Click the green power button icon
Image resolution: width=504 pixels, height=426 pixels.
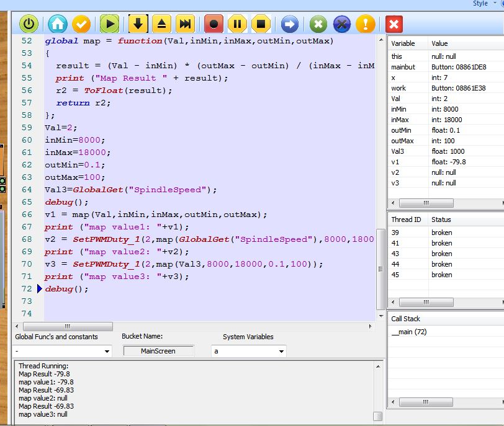pyautogui.click(x=29, y=24)
